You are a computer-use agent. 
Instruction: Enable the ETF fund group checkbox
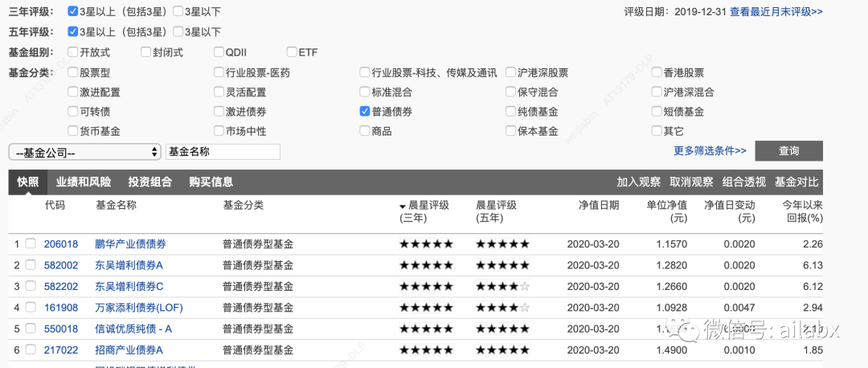pyautogui.click(x=292, y=52)
